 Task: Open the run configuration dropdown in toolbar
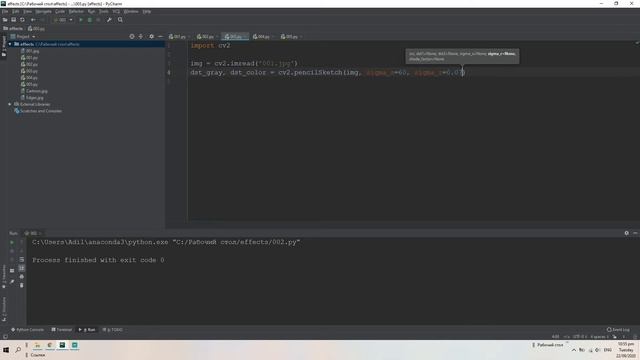pyautogui.click(x=63, y=20)
